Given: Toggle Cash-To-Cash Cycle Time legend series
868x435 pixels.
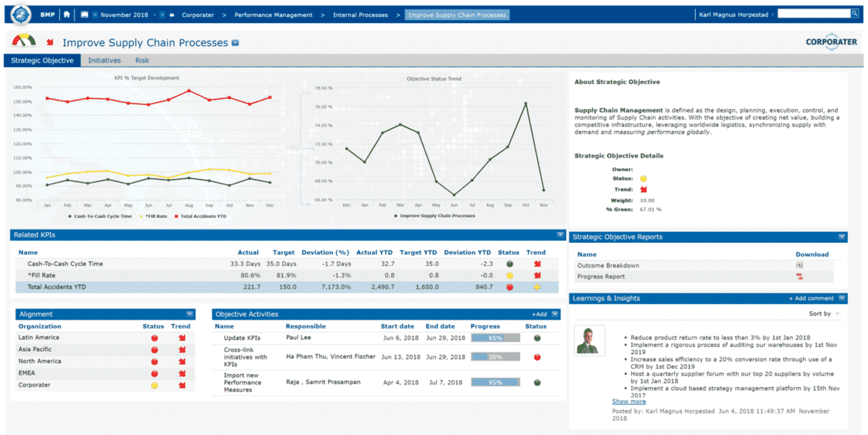Looking at the screenshot, I should (99, 216).
